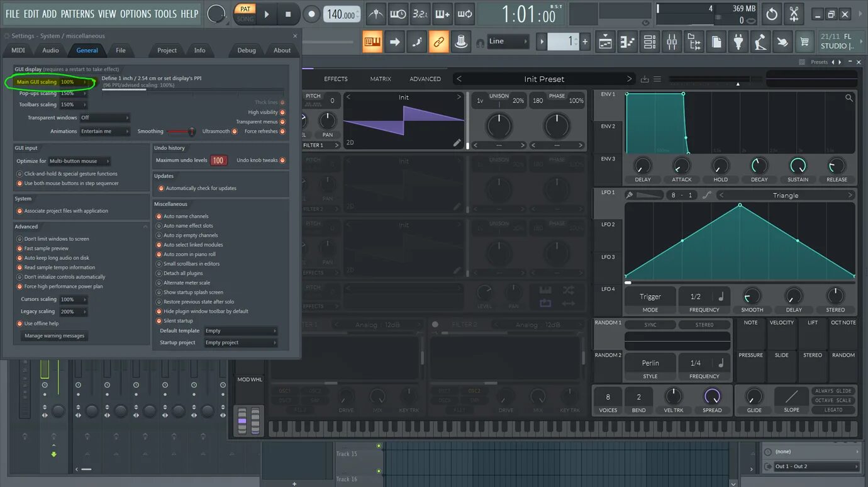868x487 pixels.
Task: Click the Maximum undo levels value 100
Action: pyautogui.click(x=218, y=160)
